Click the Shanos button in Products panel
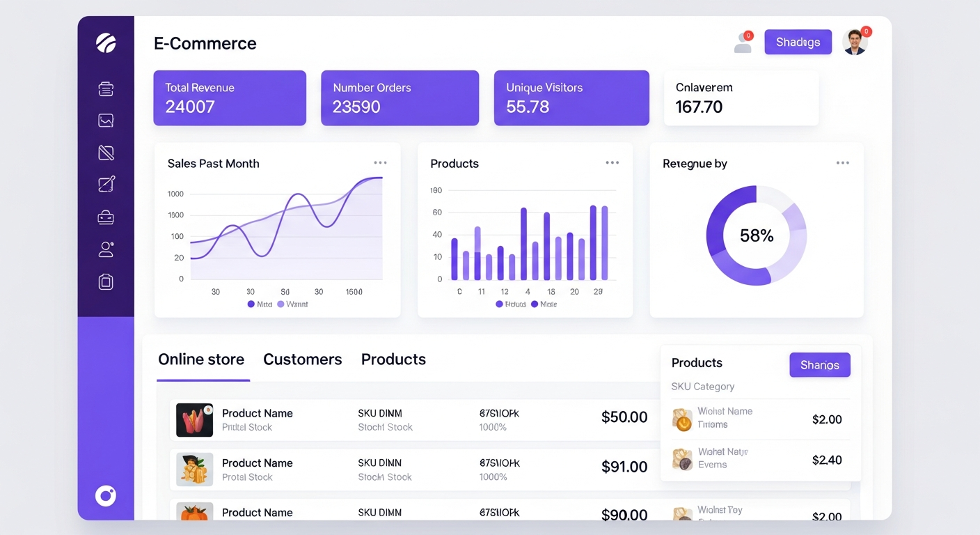This screenshot has height=535, width=980. 820,364
